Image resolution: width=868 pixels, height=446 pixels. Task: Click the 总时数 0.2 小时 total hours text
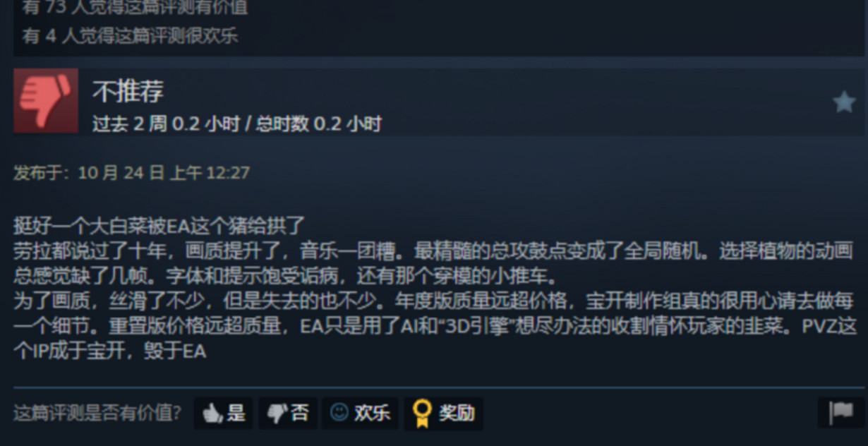[x=318, y=124]
